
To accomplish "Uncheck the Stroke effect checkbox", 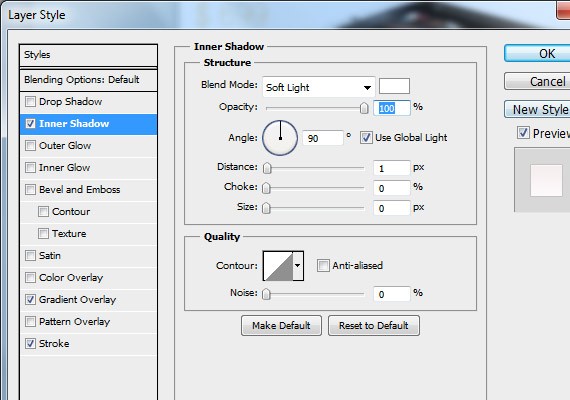I will click(x=31, y=344).
